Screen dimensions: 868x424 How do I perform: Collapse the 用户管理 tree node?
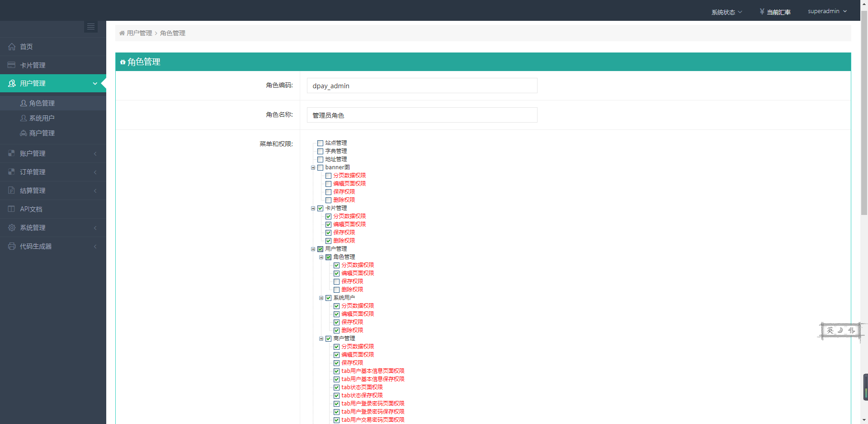(x=313, y=249)
